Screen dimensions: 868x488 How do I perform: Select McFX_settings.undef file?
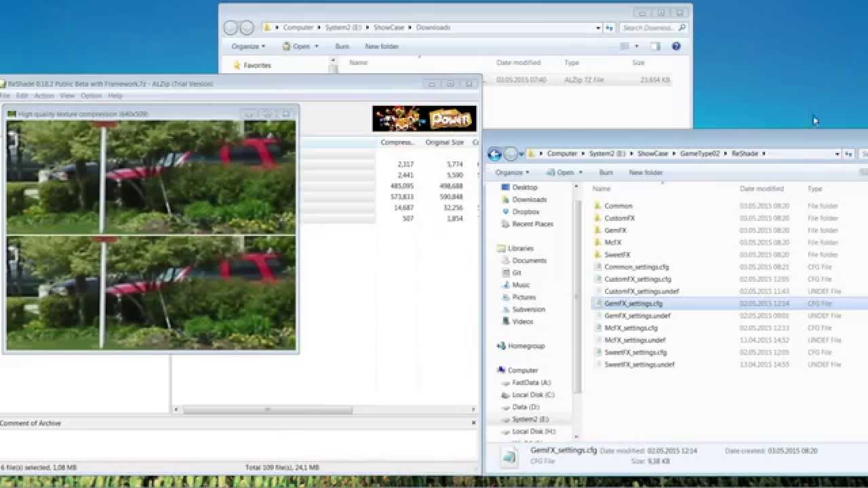[x=635, y=340]
